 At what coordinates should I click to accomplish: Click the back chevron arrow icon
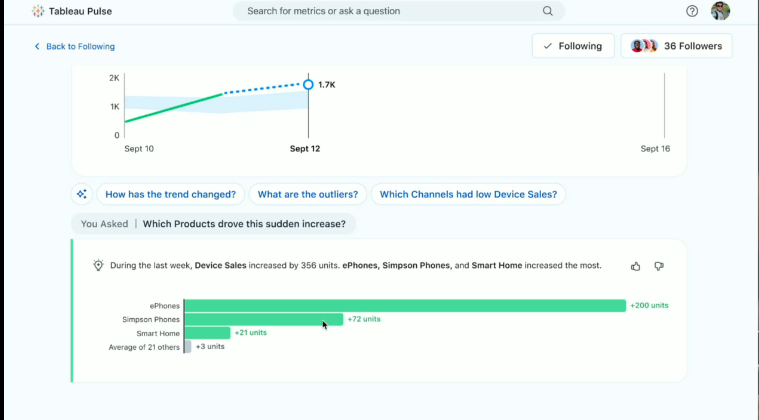coord(37,46)
